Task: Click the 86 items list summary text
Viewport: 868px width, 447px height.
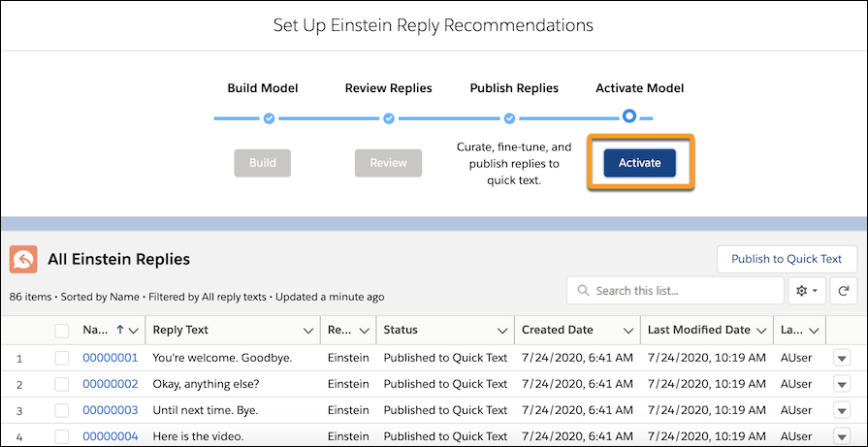Action: (197, 297)
